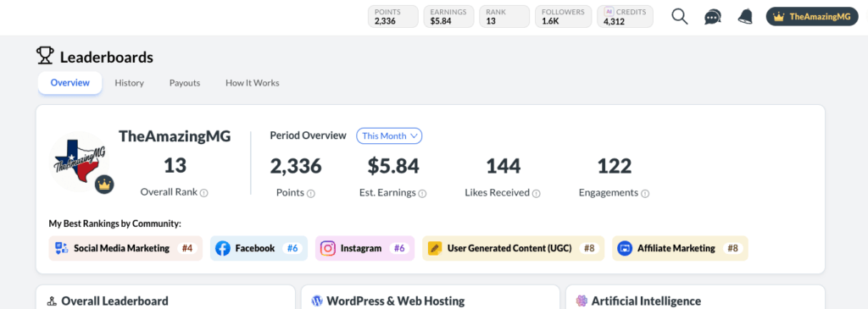Click My Best Rankings by Community label

click(x=115, y=223)
